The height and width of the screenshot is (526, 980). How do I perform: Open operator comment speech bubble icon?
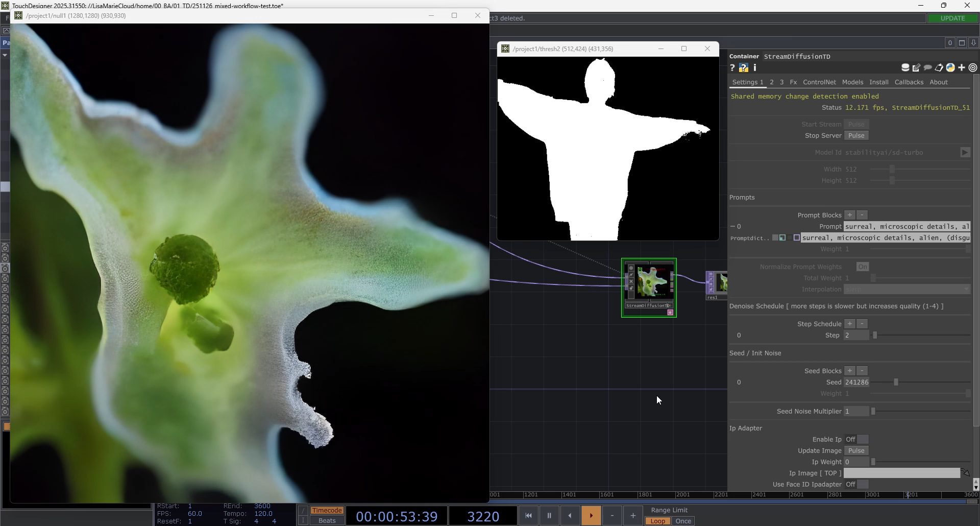coord(928,68)
